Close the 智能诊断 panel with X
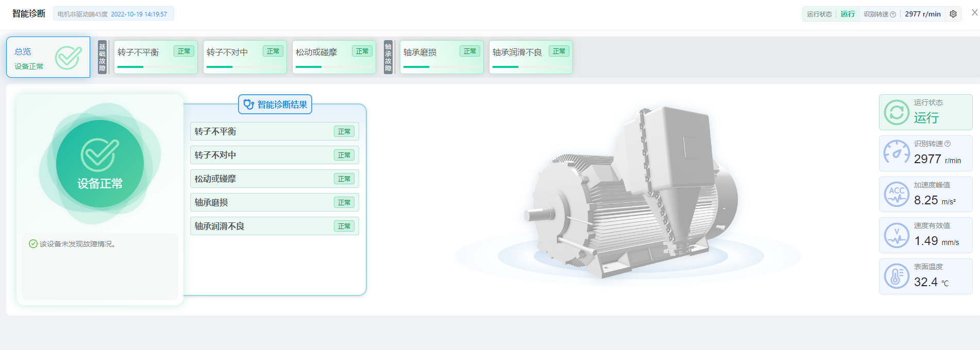 pos(974,13)
